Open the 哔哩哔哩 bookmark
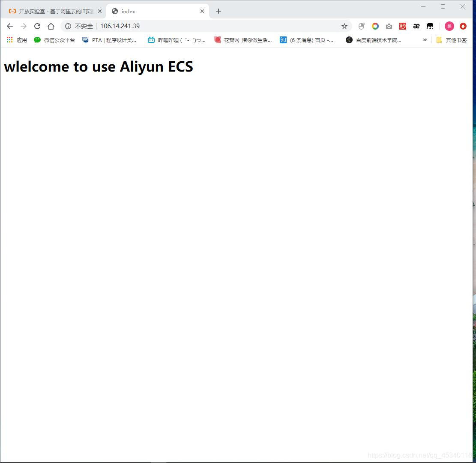Screen dimensions: 476x463 point(177,40)
